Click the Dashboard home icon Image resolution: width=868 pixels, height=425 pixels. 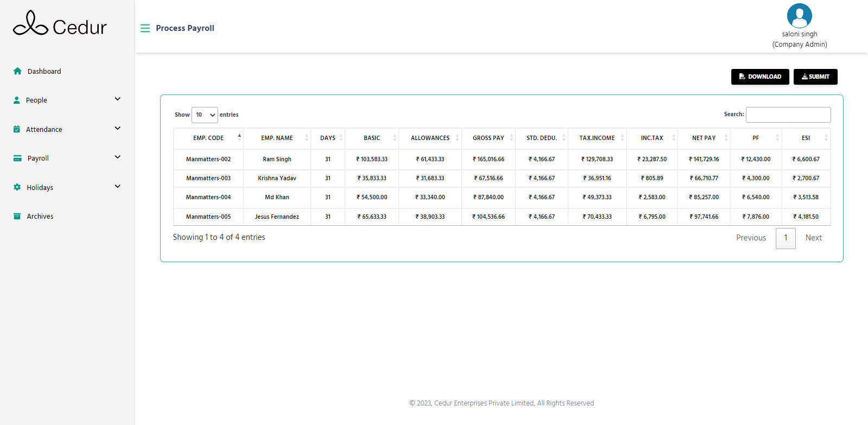point(17,71)
